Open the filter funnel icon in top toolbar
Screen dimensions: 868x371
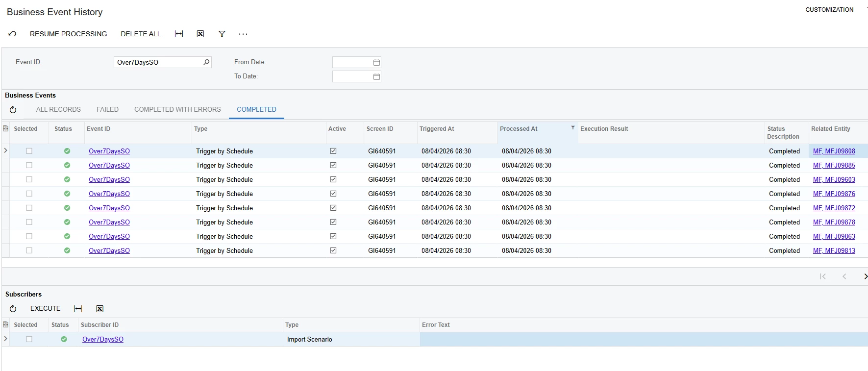[x=222, y=34]
